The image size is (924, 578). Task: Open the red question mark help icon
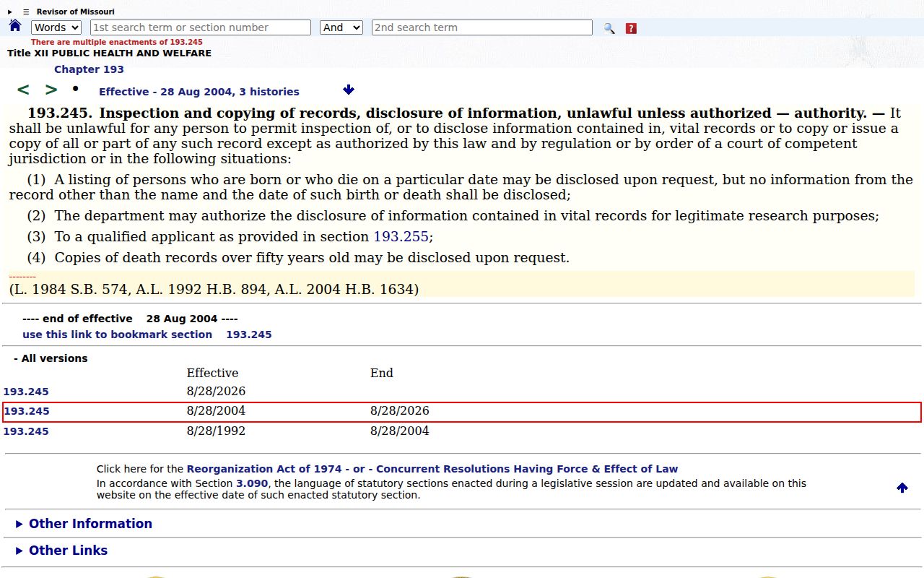click(631, 28)
